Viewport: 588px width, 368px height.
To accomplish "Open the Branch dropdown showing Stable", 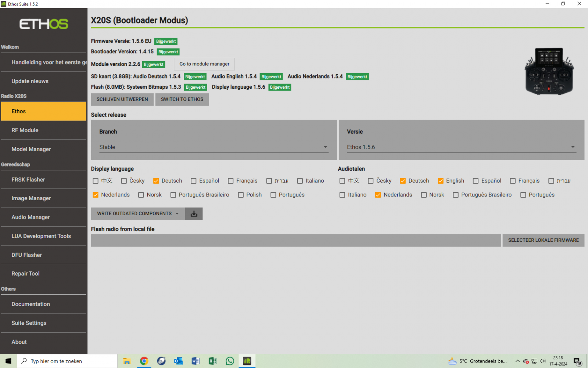I will pos(214,147).
